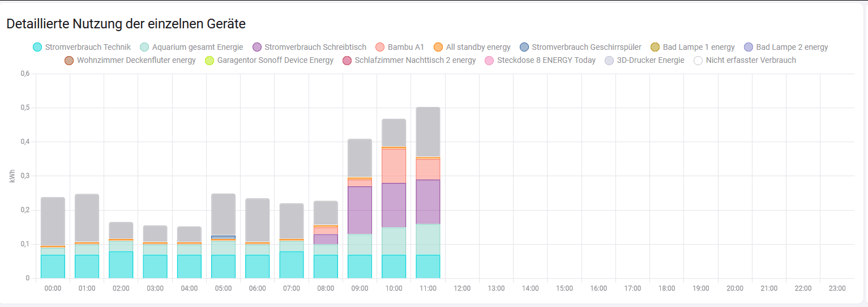Click the 18:00 x-axis label
Screen dimensions: 868x307
pos(667,288)
